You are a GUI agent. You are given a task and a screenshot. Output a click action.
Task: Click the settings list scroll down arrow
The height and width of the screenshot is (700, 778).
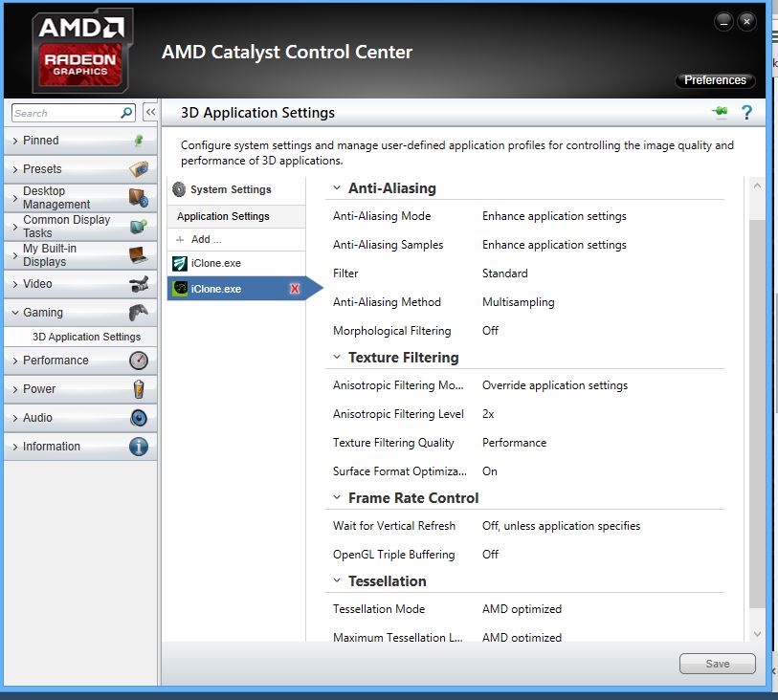click(x=757, y=634)
